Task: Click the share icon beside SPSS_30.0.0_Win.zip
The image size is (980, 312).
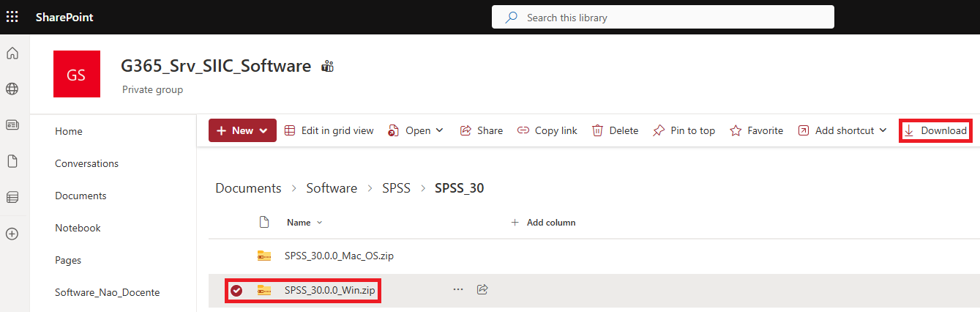Action: click(x=482, y=290)
